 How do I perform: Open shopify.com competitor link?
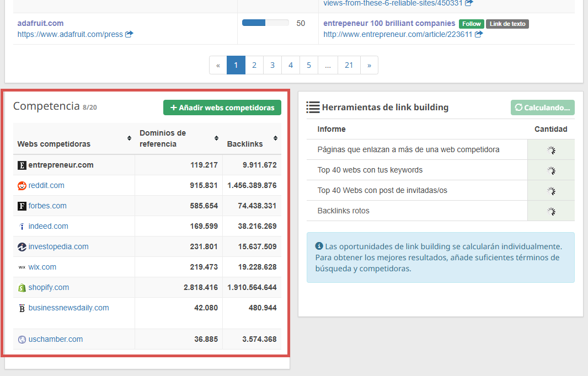coord(49,288)
